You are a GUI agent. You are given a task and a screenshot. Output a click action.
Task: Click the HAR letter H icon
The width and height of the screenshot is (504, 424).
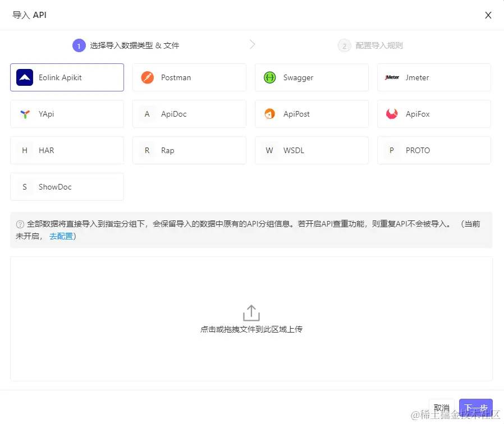(x=25, y=150)
